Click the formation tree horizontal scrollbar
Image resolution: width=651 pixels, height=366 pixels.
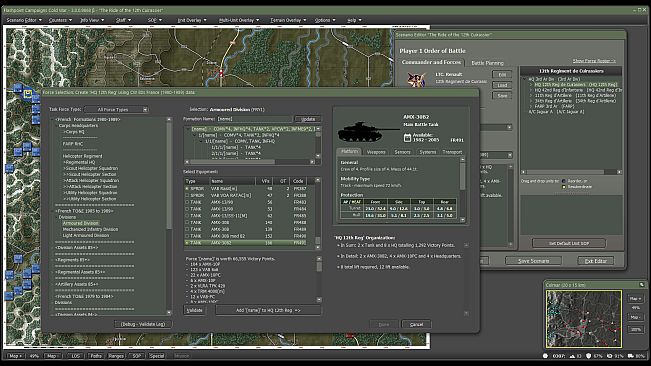click(x=250, y=162)
